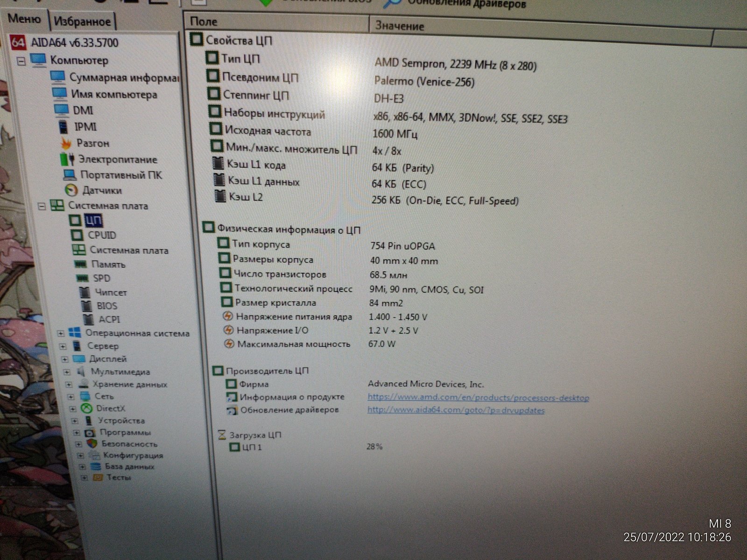Click the ACPI chip icon
Screen dimensions: 747x560
click(x=88, y=320)
